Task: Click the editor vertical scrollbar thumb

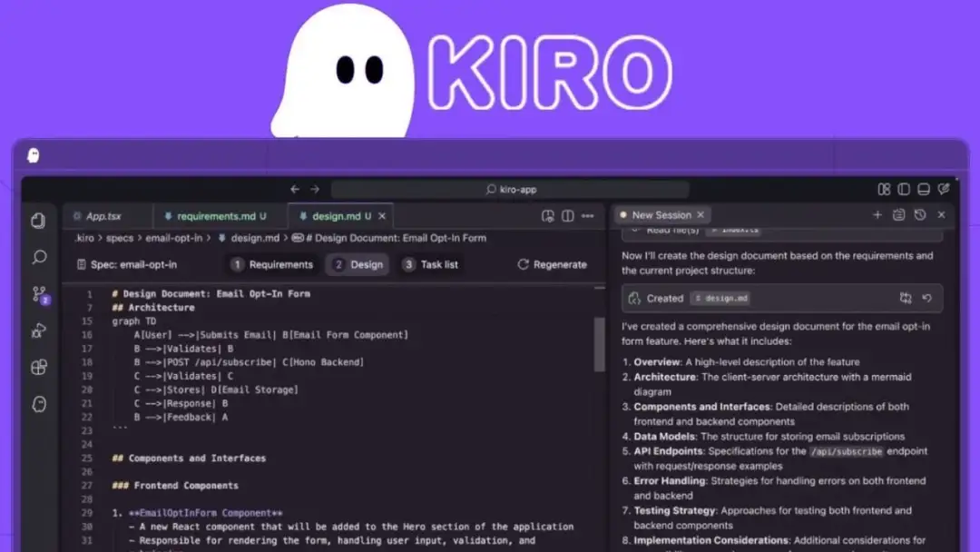Action: 600,344
